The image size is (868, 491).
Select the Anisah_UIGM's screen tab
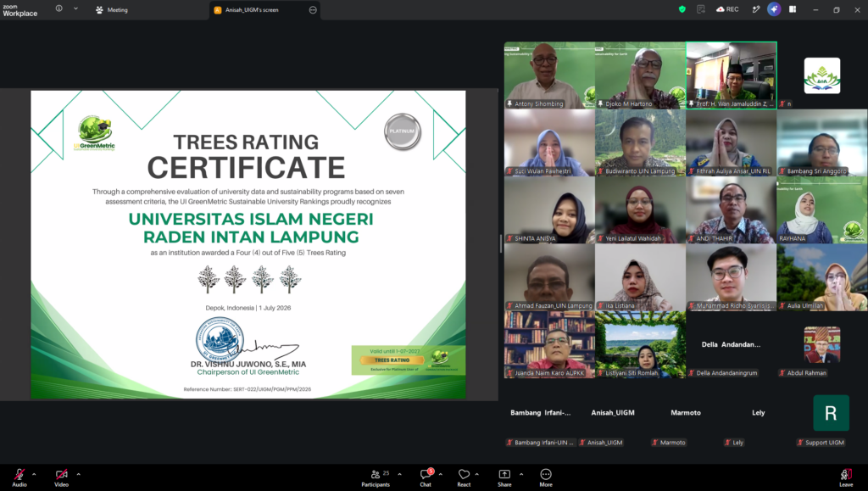pos(251,10)
